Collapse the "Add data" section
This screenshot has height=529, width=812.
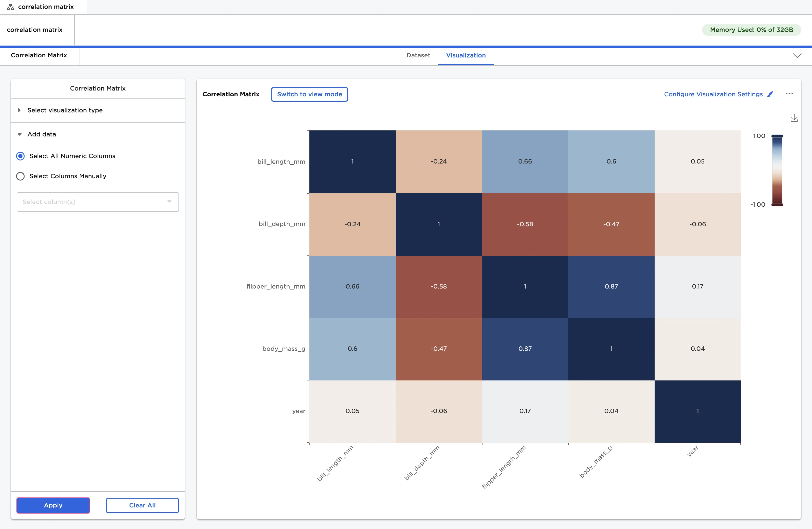click(19, 134)
